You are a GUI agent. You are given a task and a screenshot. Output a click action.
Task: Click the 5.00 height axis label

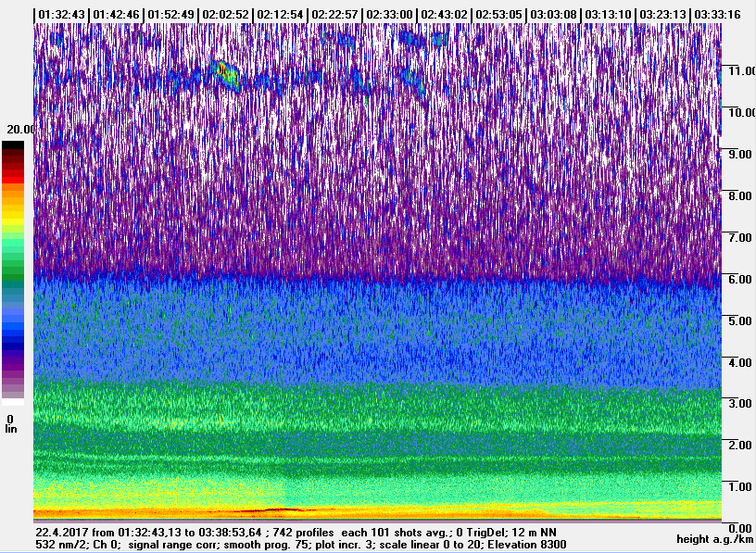742,320
